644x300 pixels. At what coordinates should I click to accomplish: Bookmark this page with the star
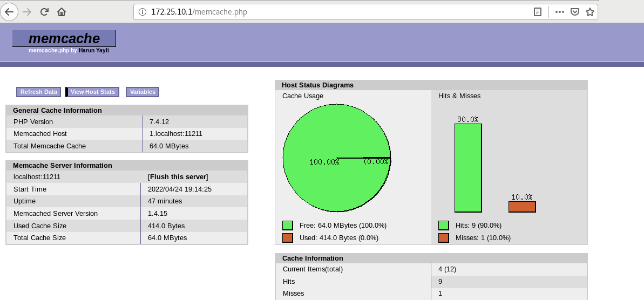[590, 12]
